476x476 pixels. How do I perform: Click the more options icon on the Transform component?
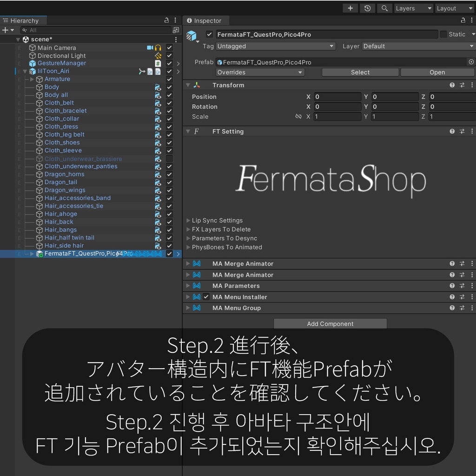[472, 85]
